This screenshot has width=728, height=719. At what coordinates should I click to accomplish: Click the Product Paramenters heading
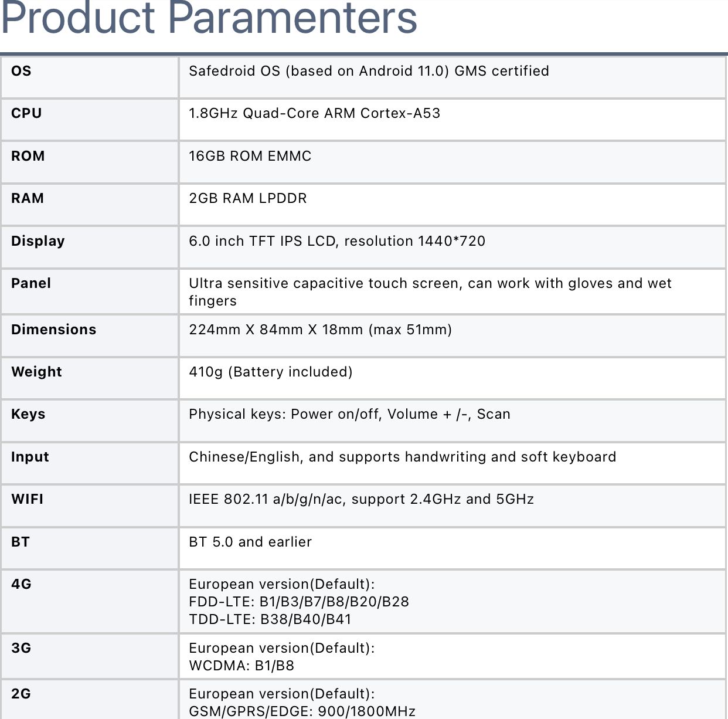point(209,18)
